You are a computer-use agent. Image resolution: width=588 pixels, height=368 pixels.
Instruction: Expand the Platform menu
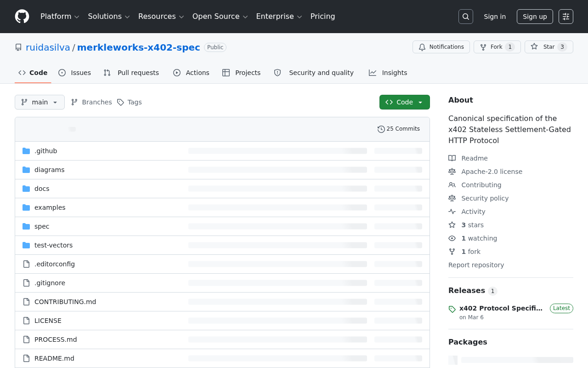tap(60, 17)
